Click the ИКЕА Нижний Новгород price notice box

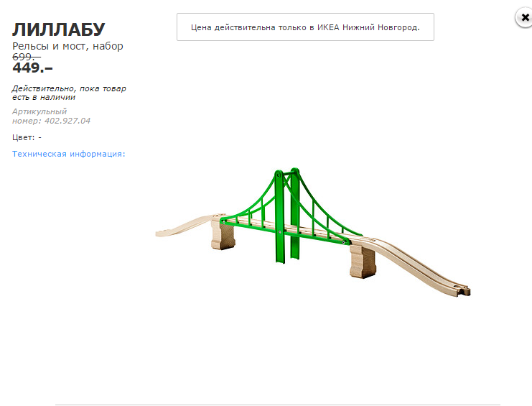coord(305,27)
